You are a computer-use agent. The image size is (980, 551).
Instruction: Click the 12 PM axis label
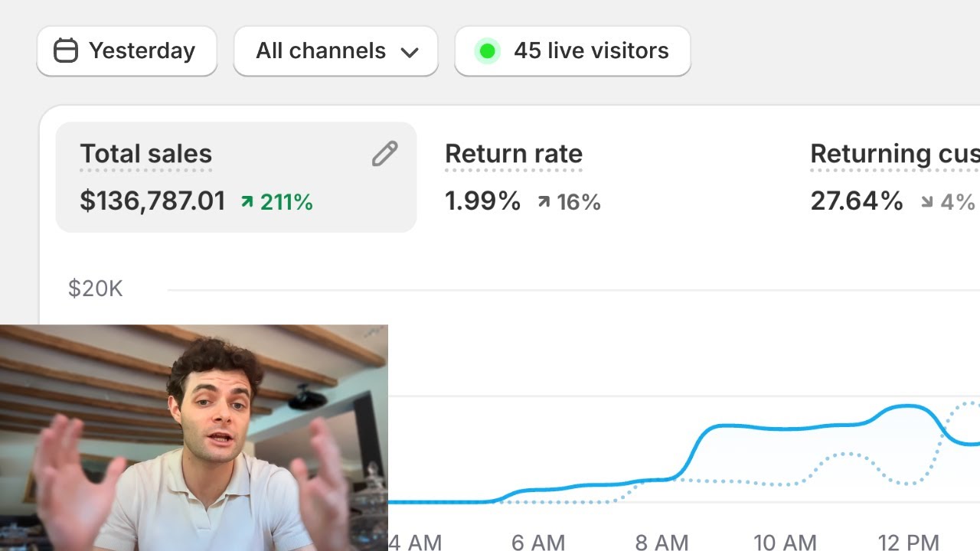(x=909, y=542)
